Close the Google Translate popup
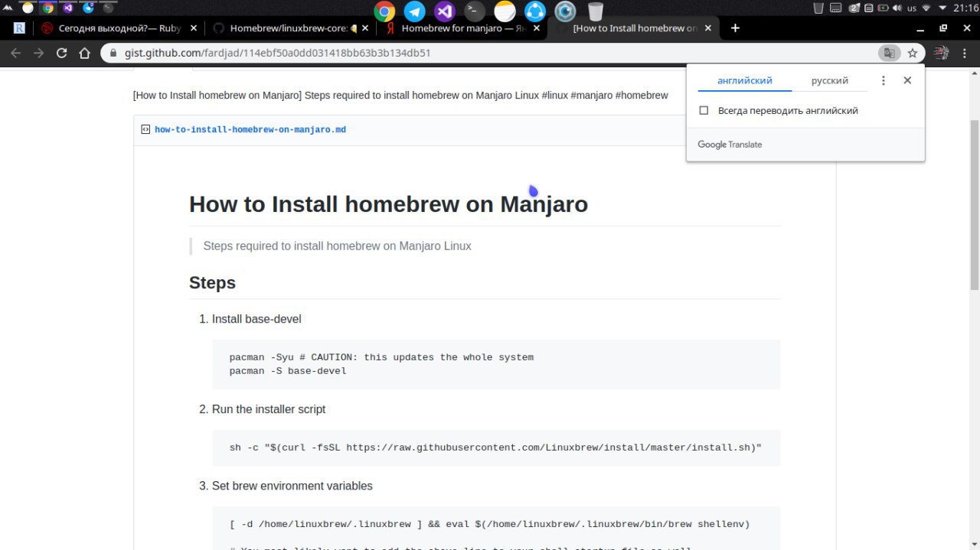Viewport: 980px width, 550px height. point(907,80)
